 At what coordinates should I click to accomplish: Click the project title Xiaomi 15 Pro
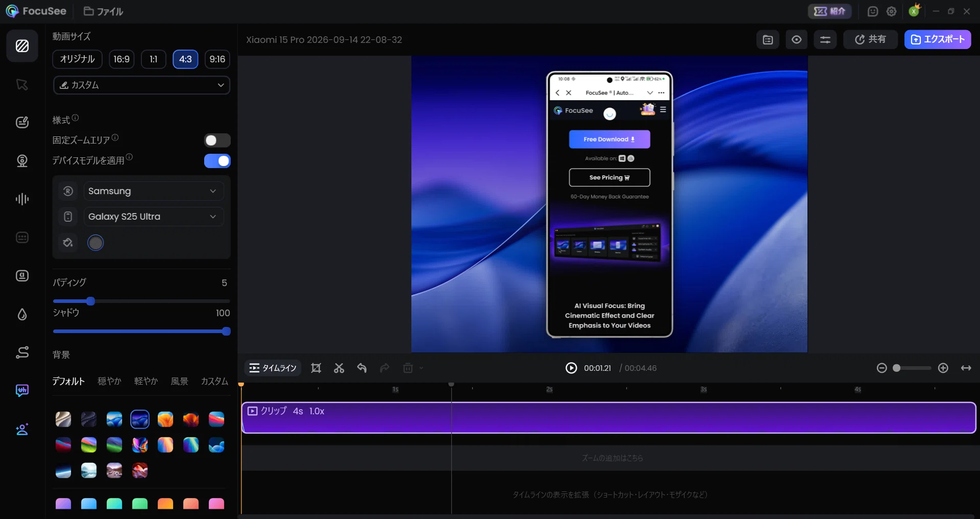pyautogui.click(x=324, y=40)
